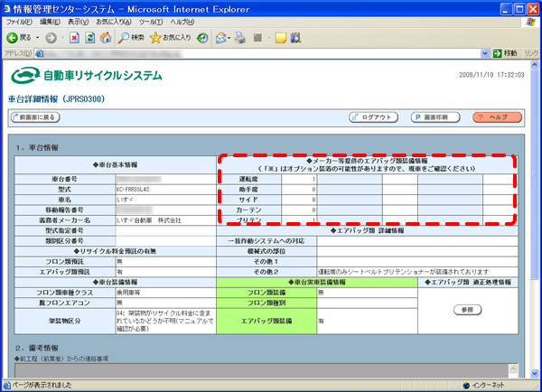Open the Search (検索) toolbar button
Viewport: 542px width, 392px height.
point(131,38)
